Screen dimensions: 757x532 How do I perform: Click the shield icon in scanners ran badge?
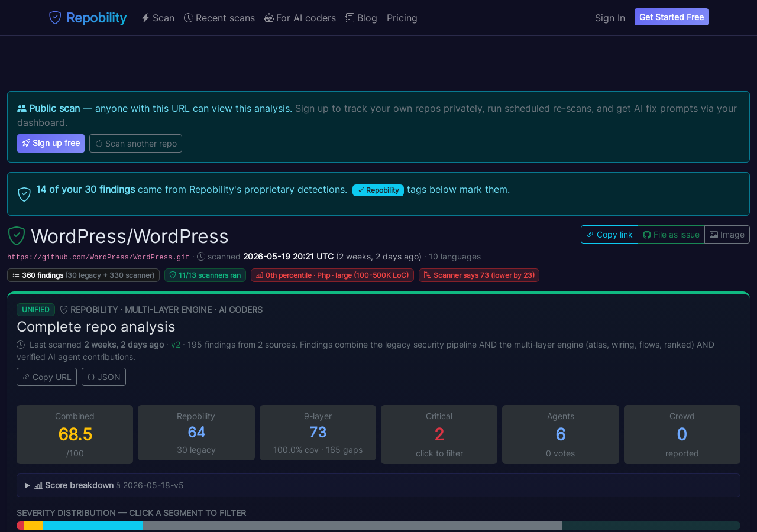point(173,275)
